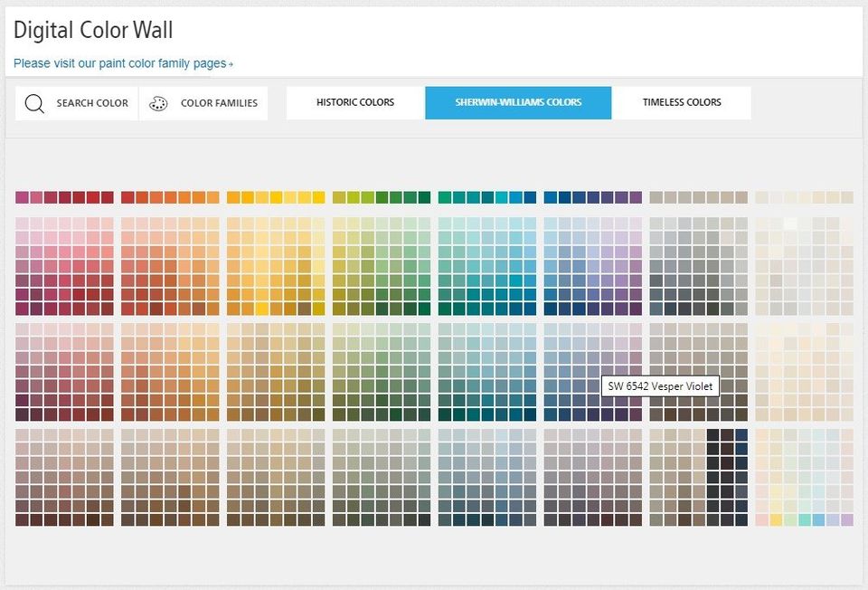Screen dimensions: 868x590
Task: Click the Color Families palette icon
Action: coord(158,103)
